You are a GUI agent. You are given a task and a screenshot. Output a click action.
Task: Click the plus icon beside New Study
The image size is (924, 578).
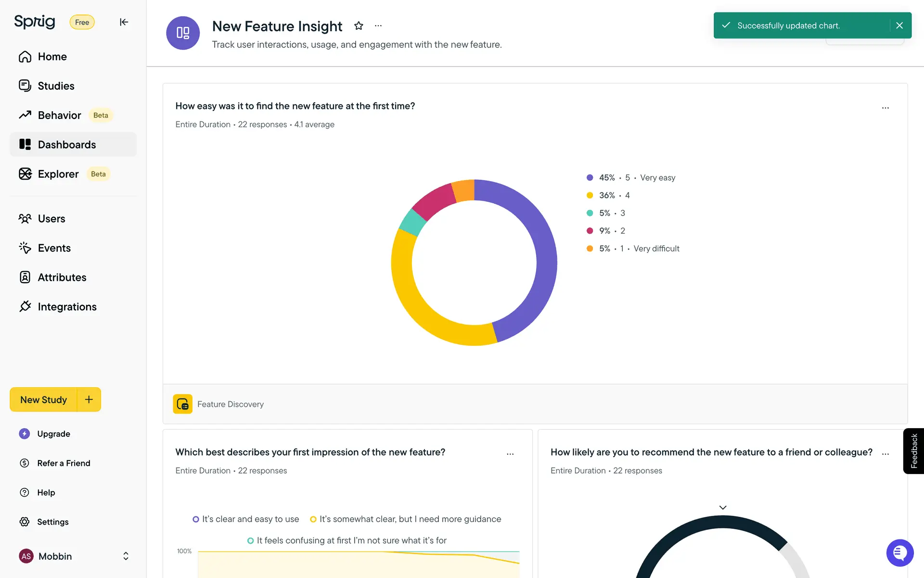pos(89,399)
